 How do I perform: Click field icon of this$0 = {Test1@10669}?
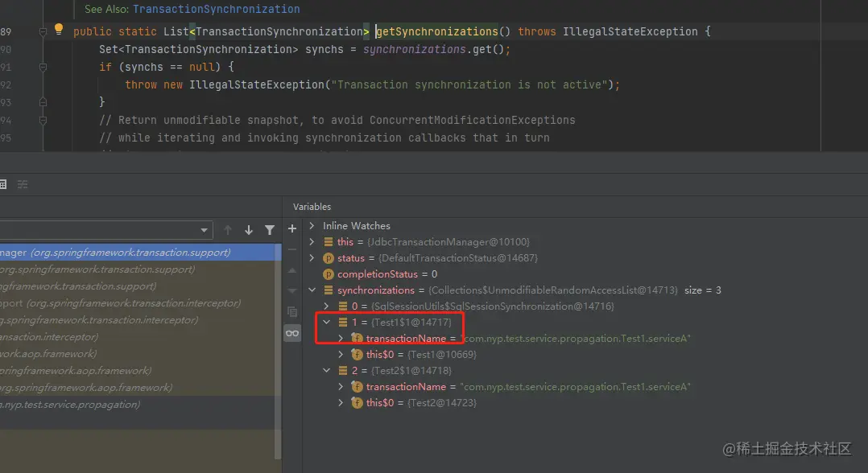pos(357,354)
